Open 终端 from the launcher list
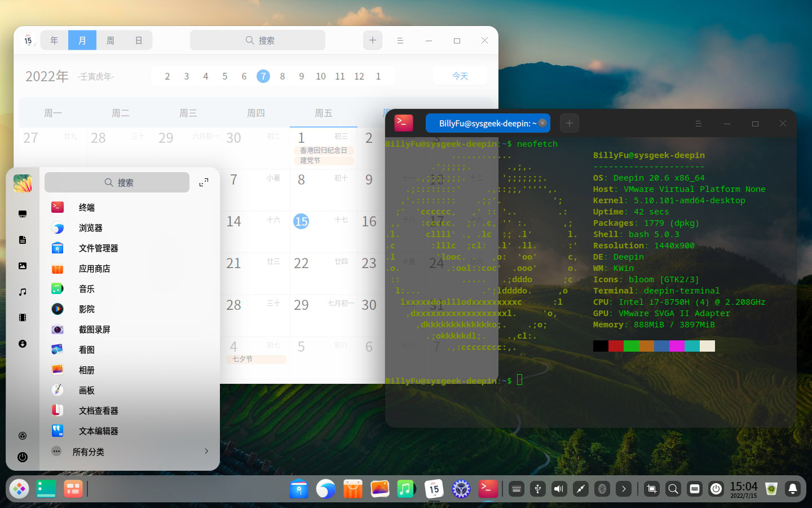Image resolution: width=812 pixels, height=508 pixels. [x=129, y=208]
